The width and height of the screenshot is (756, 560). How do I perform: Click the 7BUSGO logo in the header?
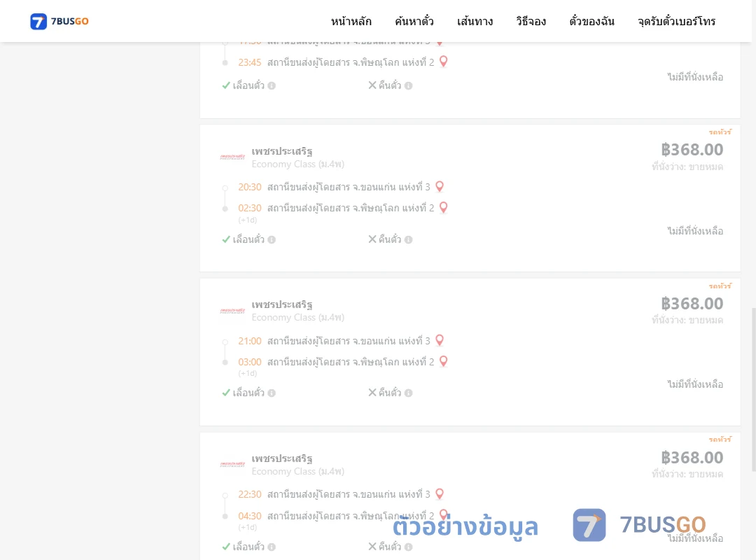[x=59, y=21]
